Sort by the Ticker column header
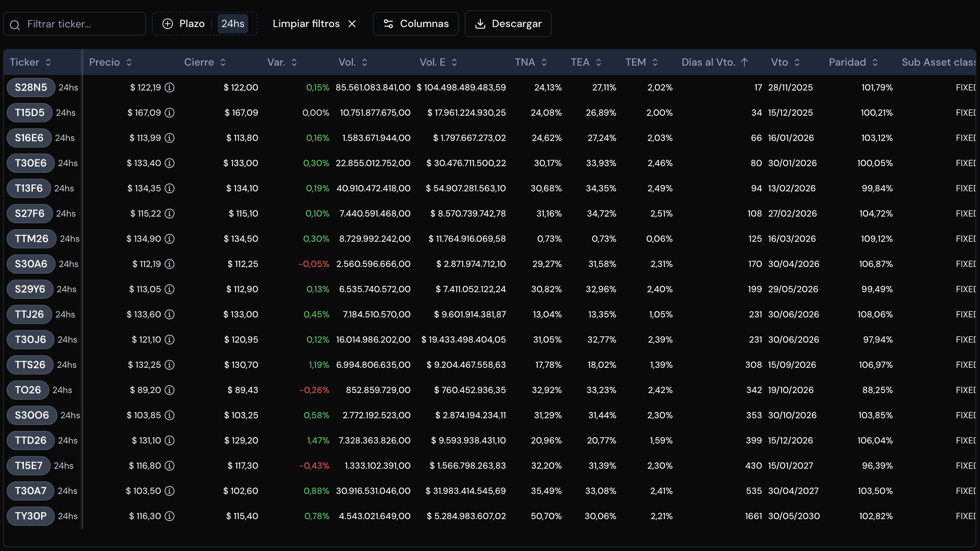 tap(30, 62)
